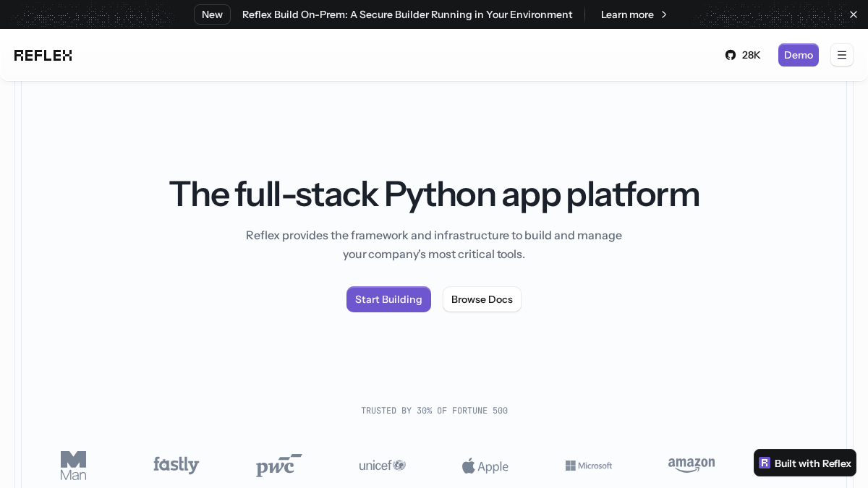Image resolution: width=868 pixels, height=488 pixels.
Task: Click 'Trusted by 30% of Fortune 500' text
Action: (x=434, y=411)
